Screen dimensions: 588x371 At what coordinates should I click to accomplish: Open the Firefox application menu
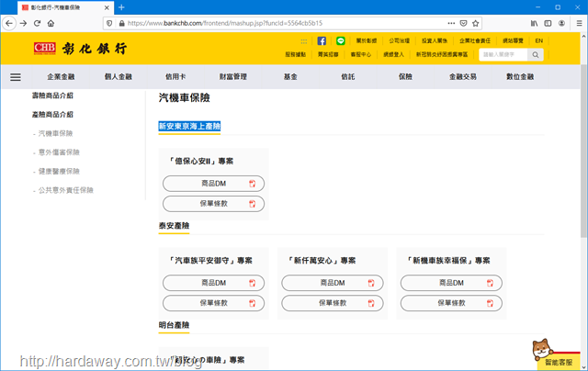click(579, 23)
